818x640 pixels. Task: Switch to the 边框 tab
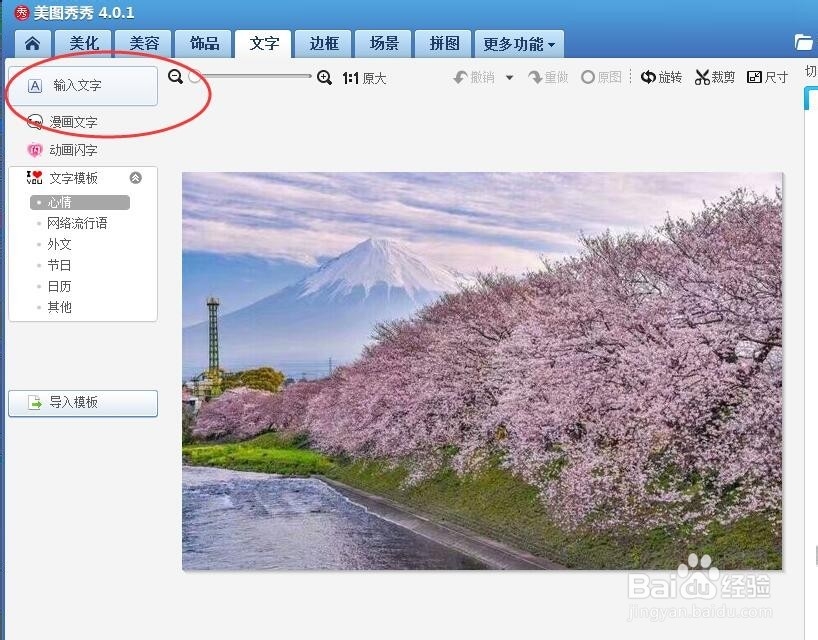(322, 43)
